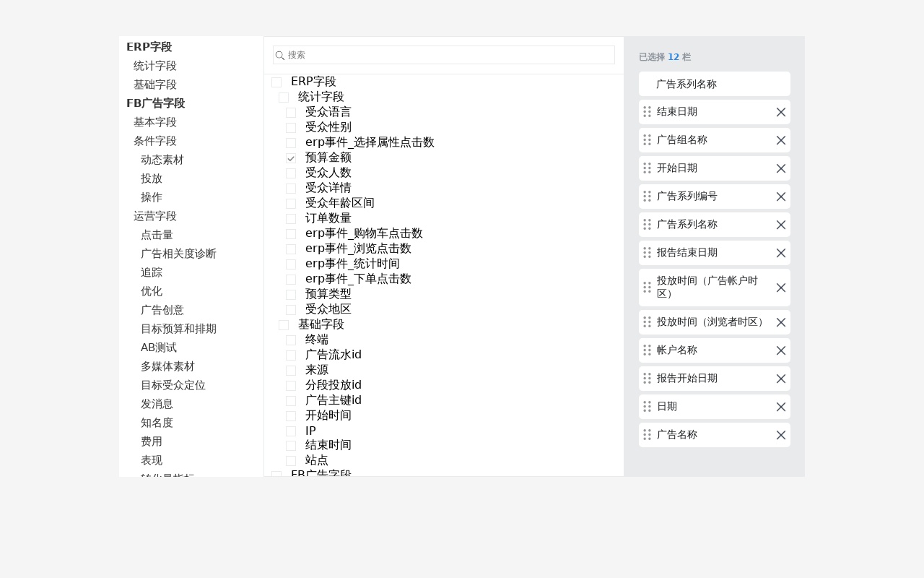The image size is (924, 578).
Task: Select 统计字段 in the left sidebar
Action: tap(154, 66)
